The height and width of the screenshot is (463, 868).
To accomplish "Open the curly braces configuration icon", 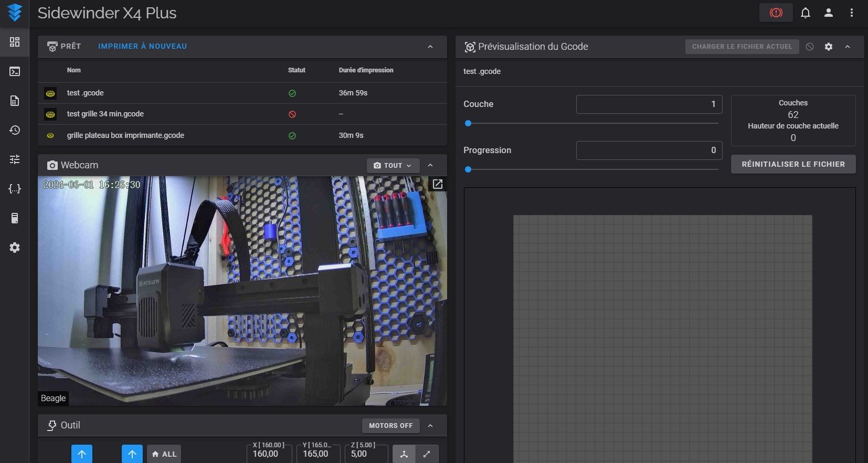I will point(15,189).
